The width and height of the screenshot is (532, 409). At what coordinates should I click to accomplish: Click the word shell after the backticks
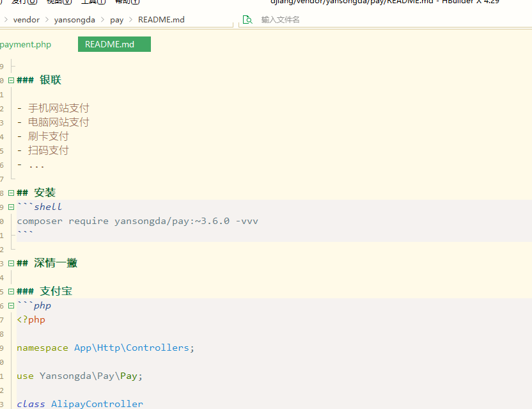(x=48, y=207)
